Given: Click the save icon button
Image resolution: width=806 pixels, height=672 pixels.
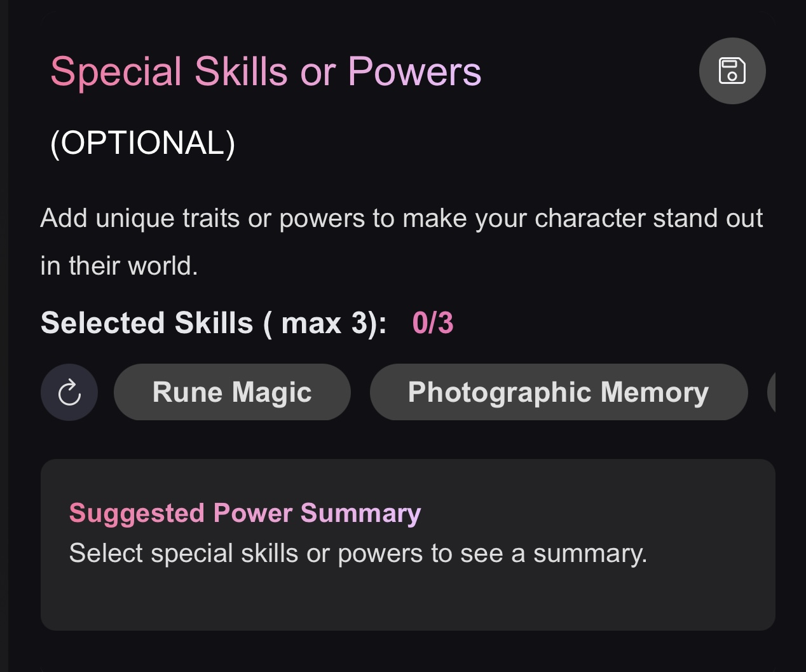Looking at the screenshot, I should pyautogui.click(x=732, y=71).
